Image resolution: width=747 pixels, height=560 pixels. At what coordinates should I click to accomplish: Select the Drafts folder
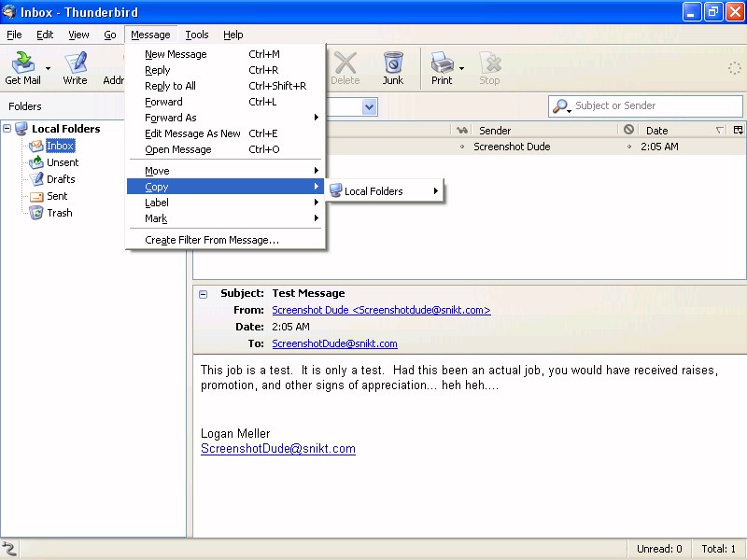pyautogui.click(x=61, y=179)
